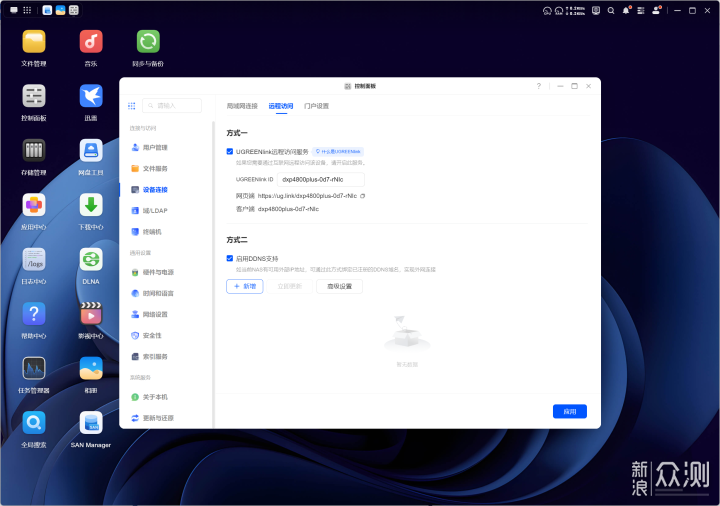720x506 pixels.
Task: Select the 远程访问 tab
Action: (281, 106)
